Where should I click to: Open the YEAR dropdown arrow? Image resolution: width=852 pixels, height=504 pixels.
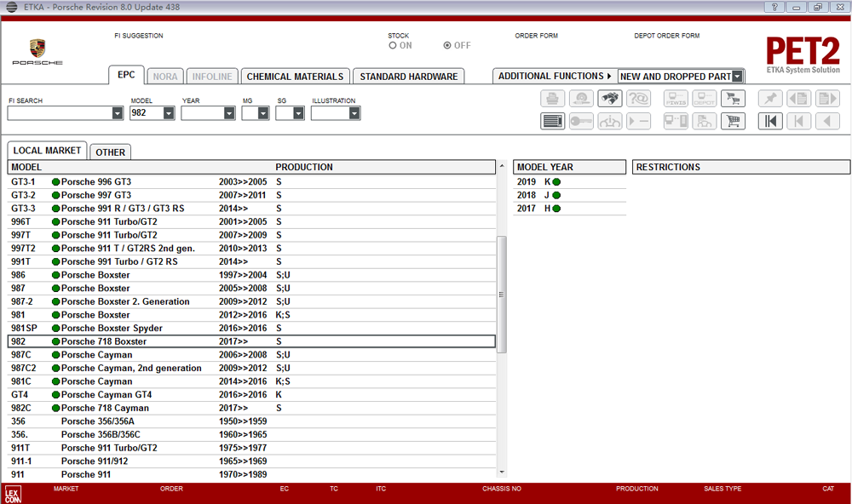[x=229, y=113]
